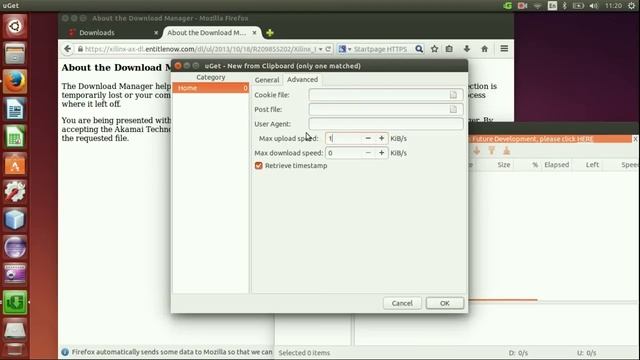640x360 pixels.
Task: Go back using Firefox back arrow
Action: [68, 49]
